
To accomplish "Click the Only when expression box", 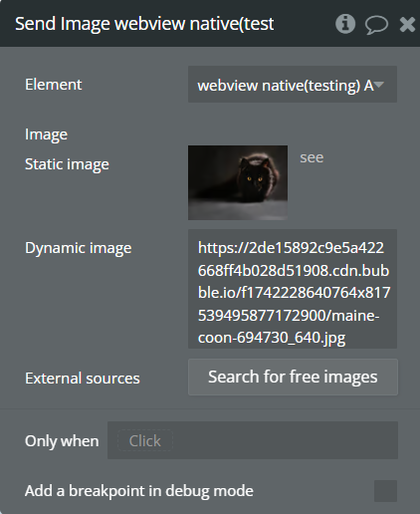I will tap(253, 440).
